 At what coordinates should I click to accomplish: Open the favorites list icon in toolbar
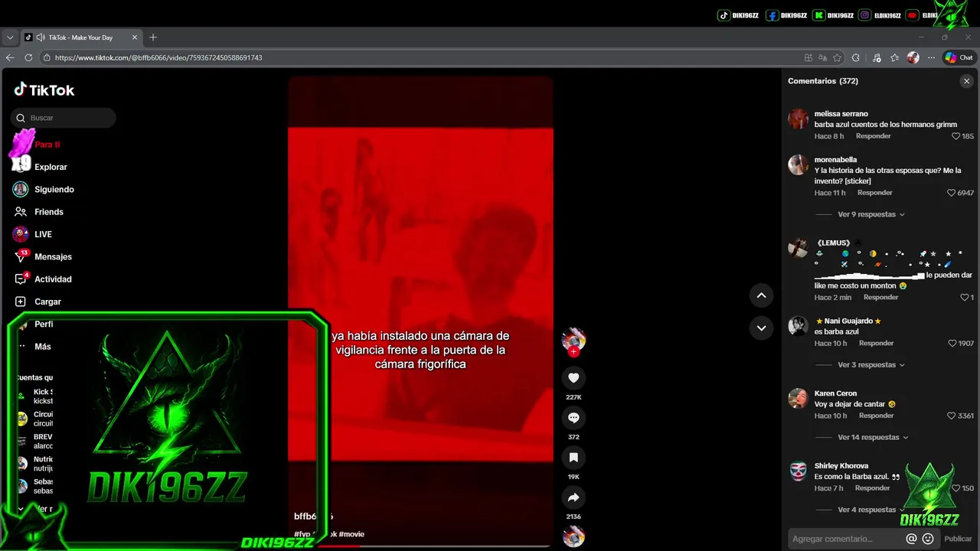coord(894,57)
